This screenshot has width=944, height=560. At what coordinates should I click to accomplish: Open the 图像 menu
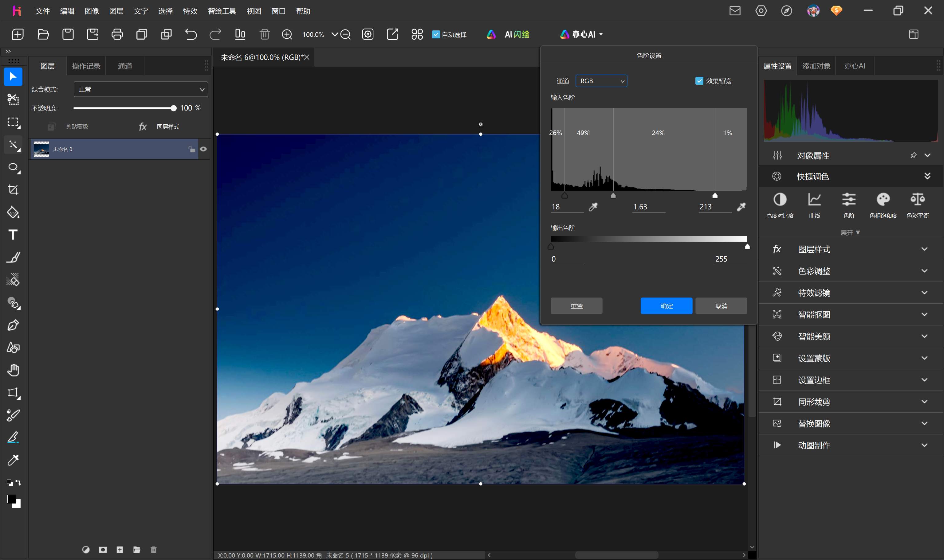coord(92,11)
